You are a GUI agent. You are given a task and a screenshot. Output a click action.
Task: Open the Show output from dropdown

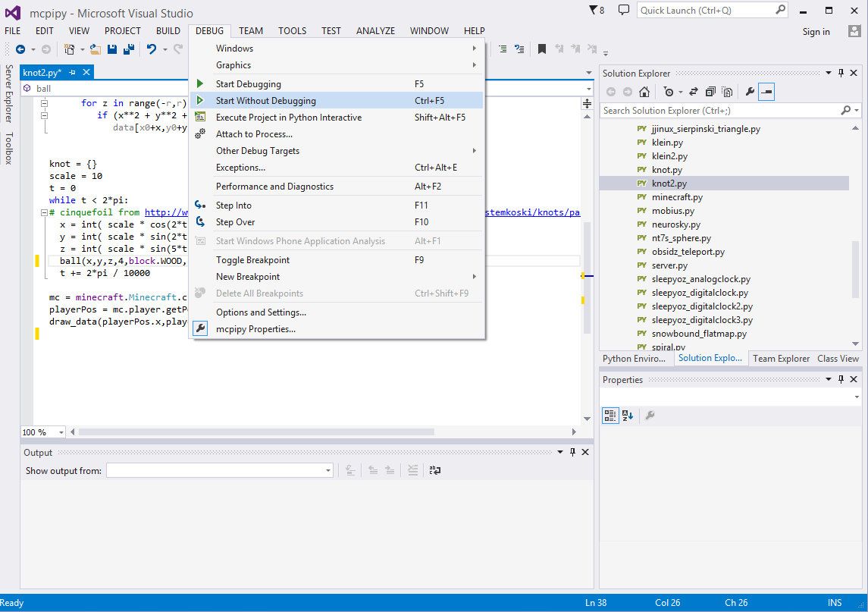tap(328, 469)
